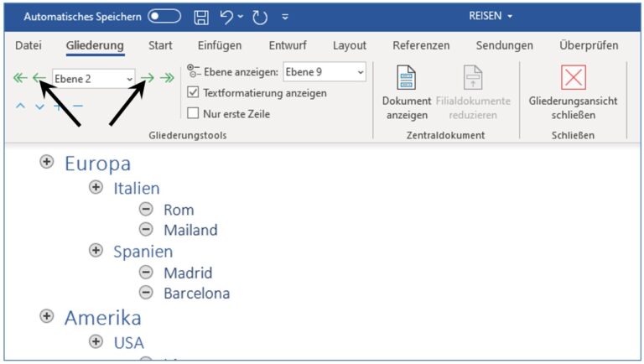Click the Undo arrow icon

pyautogui.click(x=226, y=17)
